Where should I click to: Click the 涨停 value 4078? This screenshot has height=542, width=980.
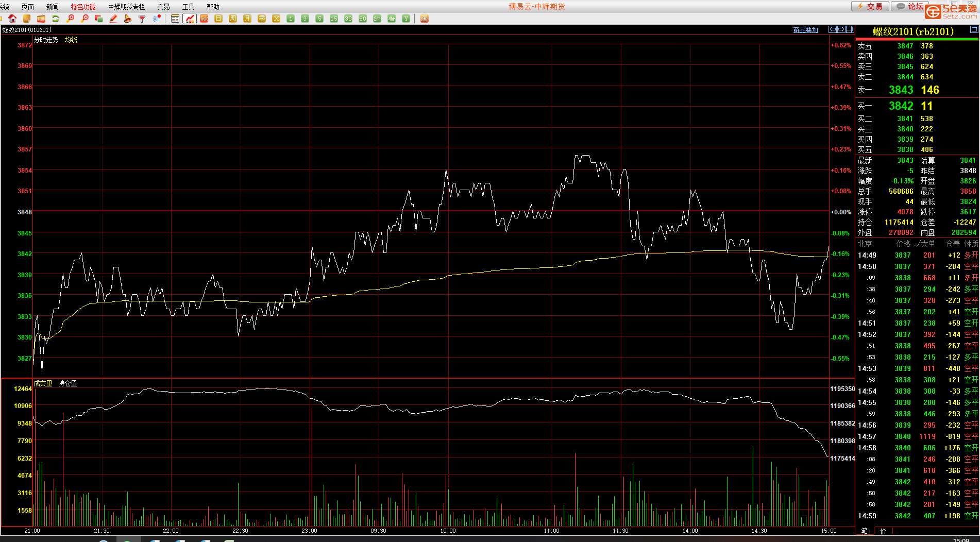905,212
